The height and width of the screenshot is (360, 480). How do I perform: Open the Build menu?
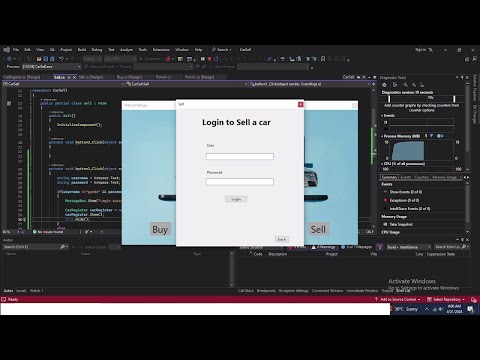pos(82,50)
